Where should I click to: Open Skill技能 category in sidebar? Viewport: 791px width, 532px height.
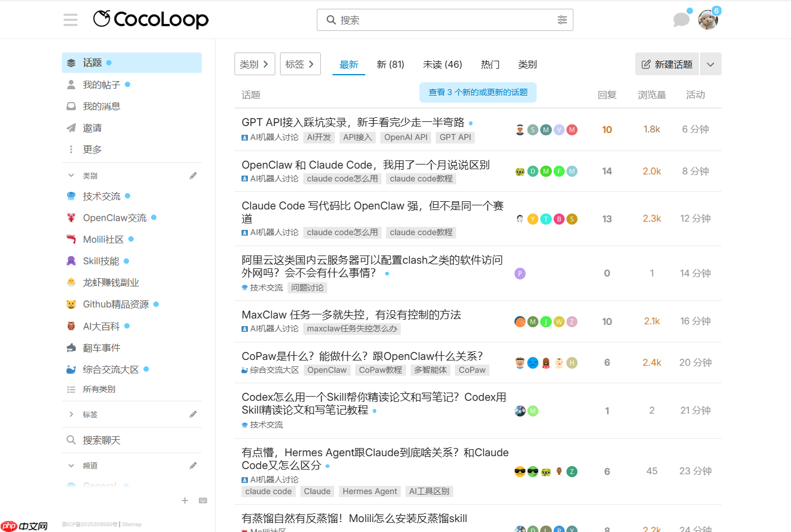click(132, 261)
